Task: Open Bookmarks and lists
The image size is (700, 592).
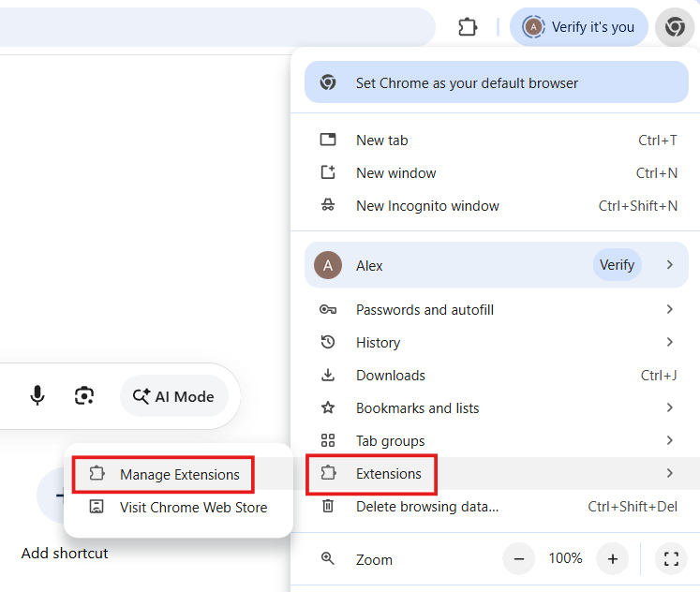Action: (x=496, y=407)
